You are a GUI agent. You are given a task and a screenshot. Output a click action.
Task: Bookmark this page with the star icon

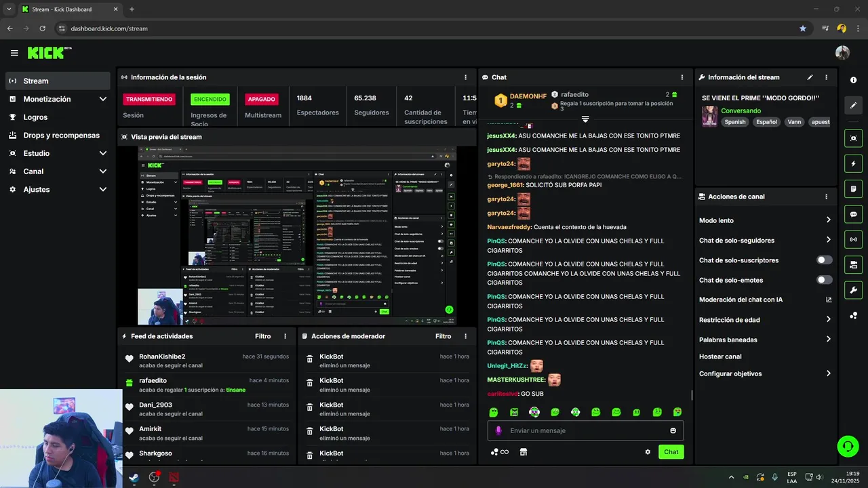pyautogui.click(x=803, y=28)
